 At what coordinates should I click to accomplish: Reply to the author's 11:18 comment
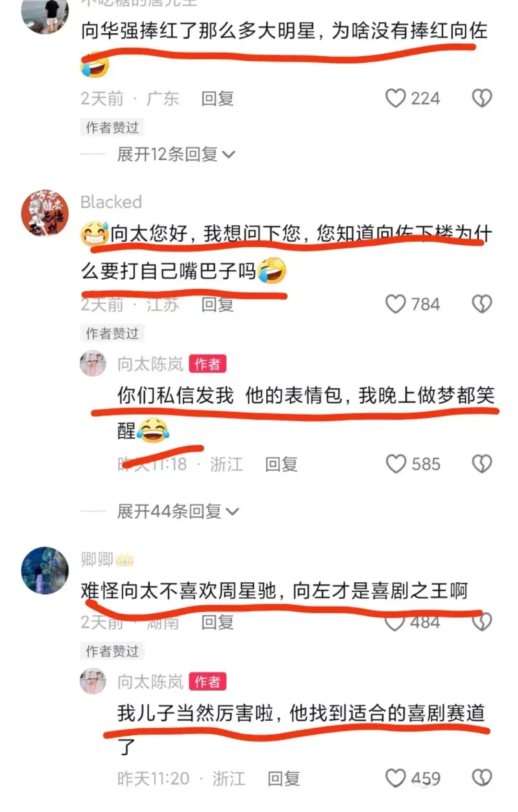click(282, 464)
